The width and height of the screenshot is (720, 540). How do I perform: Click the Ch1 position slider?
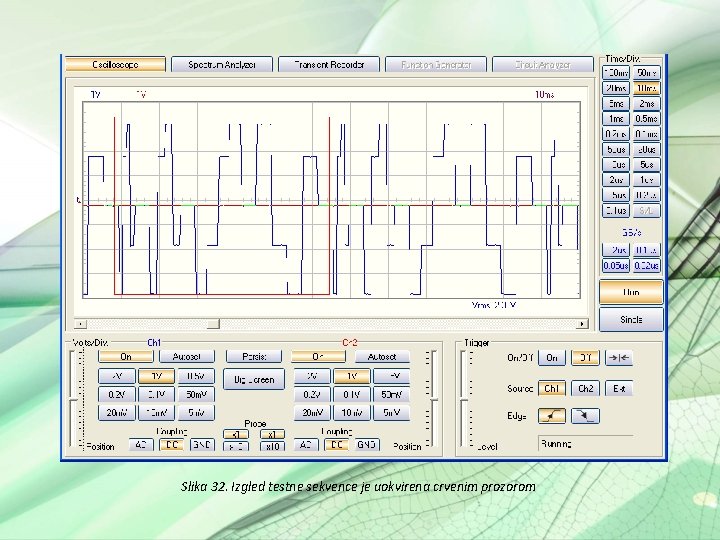click(73, 400)
